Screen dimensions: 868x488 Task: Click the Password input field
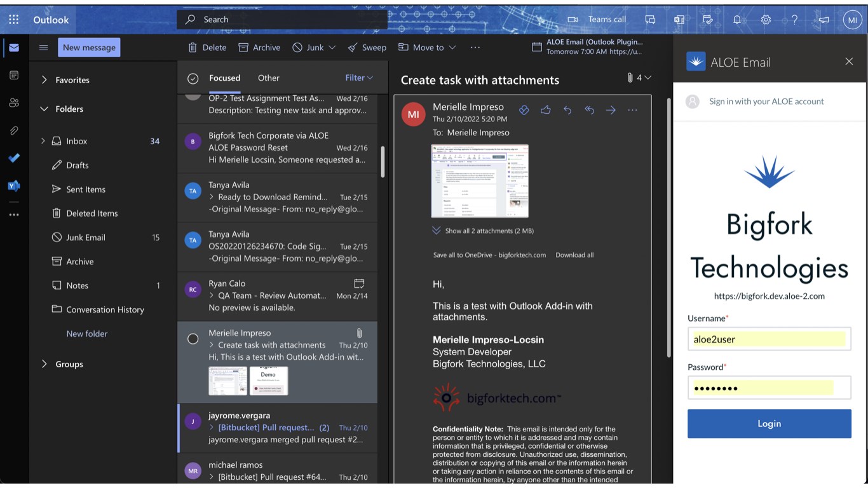pos(769,388)
